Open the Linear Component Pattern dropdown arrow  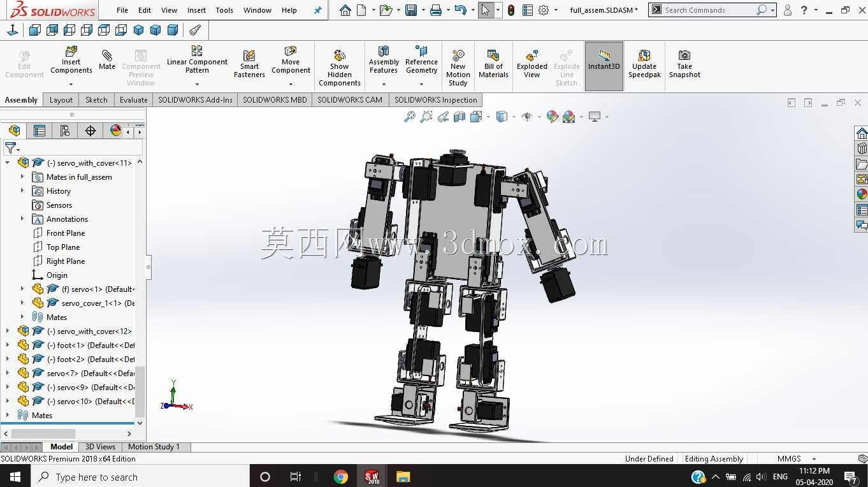197,84
